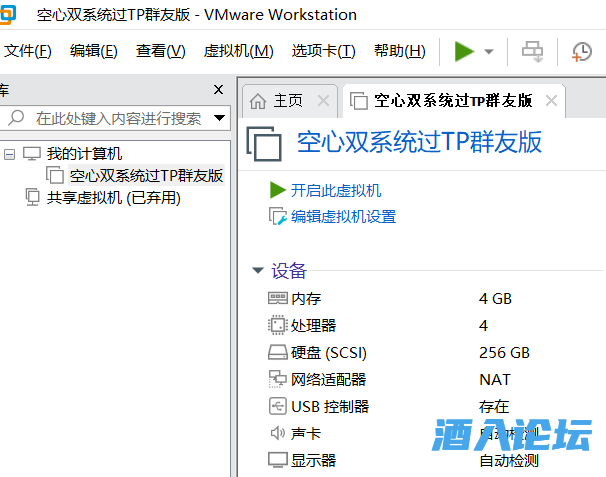This screenshot has width=606, height=477.
Task: Click the NAT network value
Action: [495, 380]
